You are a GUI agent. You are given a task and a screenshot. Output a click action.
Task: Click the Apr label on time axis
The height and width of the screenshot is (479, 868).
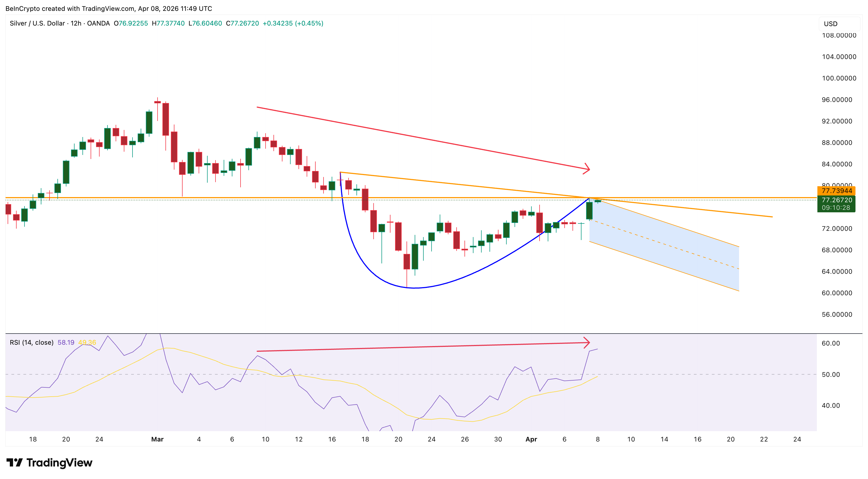click(531, 439)
